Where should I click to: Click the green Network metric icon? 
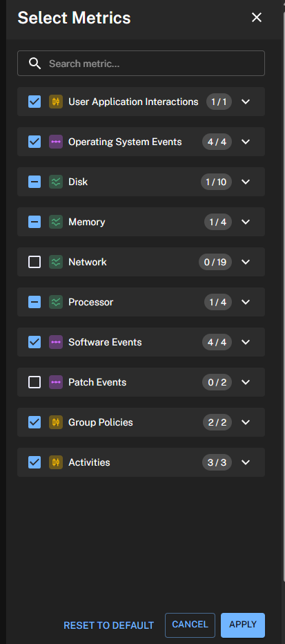(56, 262)
